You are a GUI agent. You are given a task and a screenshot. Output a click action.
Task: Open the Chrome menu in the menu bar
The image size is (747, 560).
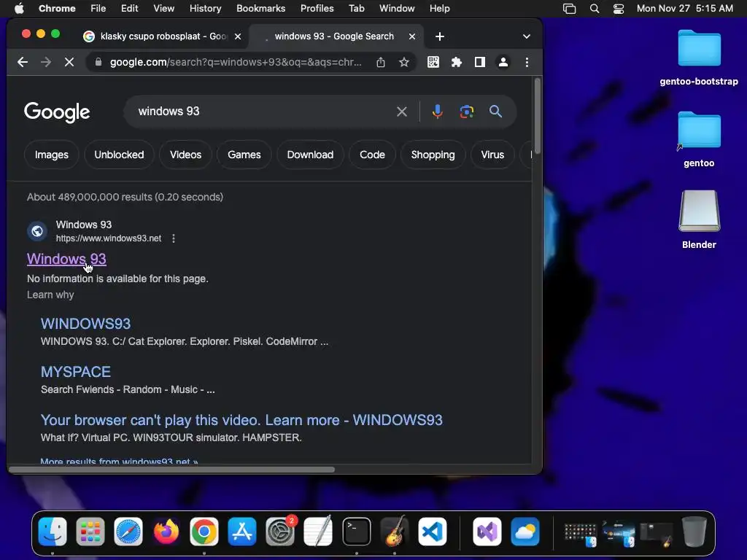(57, 8)
